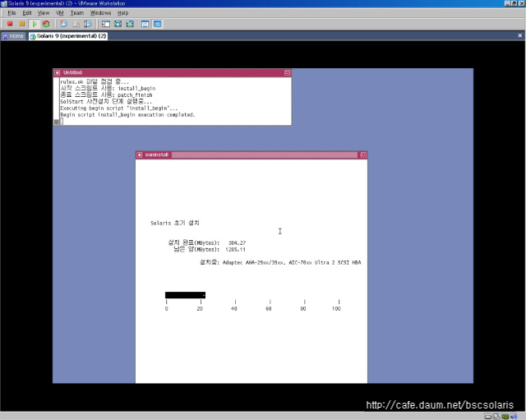
Task: Click the installation progress bar
Action: point(185,295)
